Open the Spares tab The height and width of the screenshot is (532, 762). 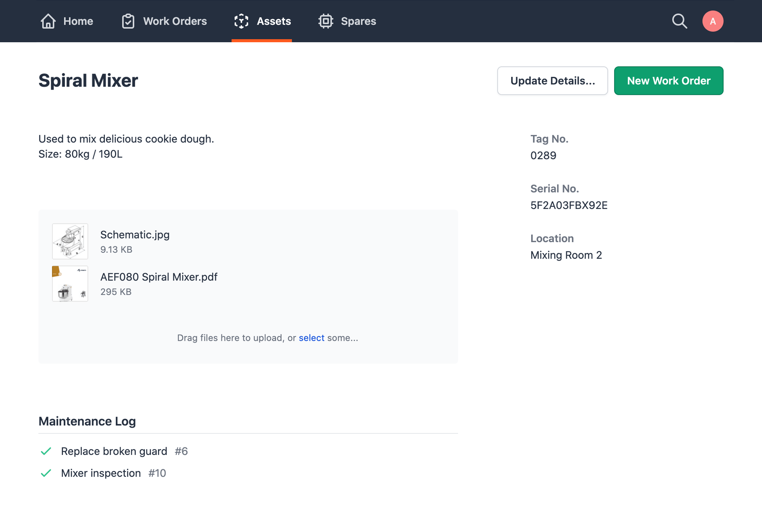[x=358, y=21]
